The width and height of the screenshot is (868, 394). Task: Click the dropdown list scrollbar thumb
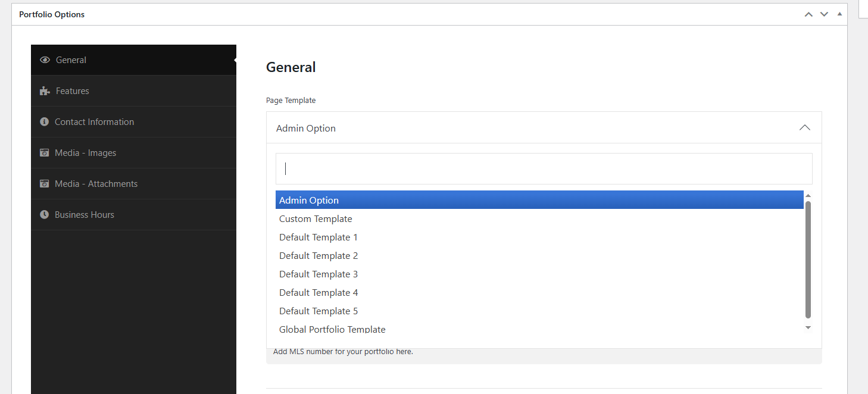click(808, 259)
